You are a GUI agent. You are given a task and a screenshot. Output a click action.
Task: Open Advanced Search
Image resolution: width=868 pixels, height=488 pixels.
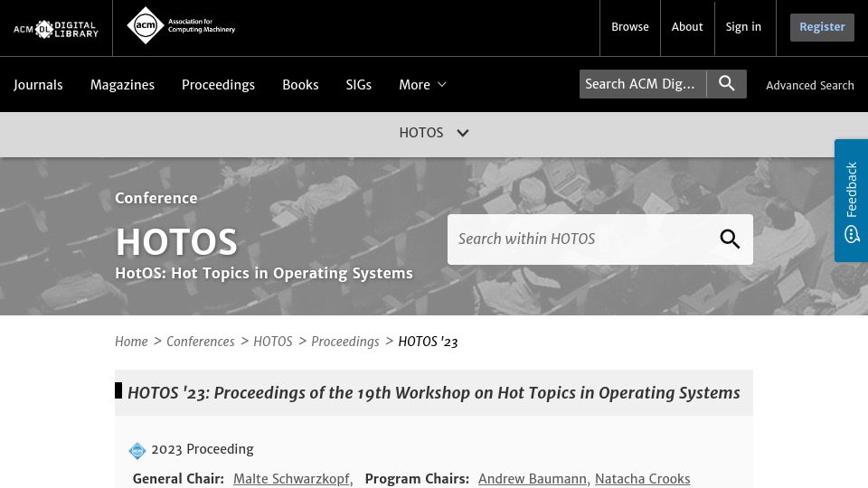click(x=810, y=85)
